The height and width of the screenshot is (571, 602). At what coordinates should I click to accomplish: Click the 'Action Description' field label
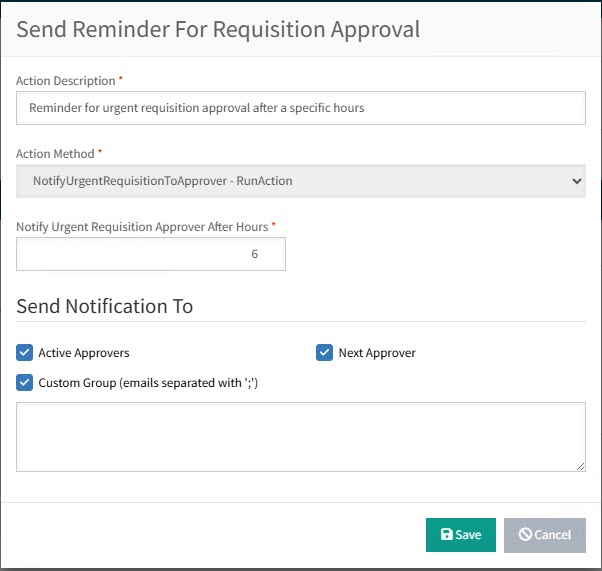[64, 80]
